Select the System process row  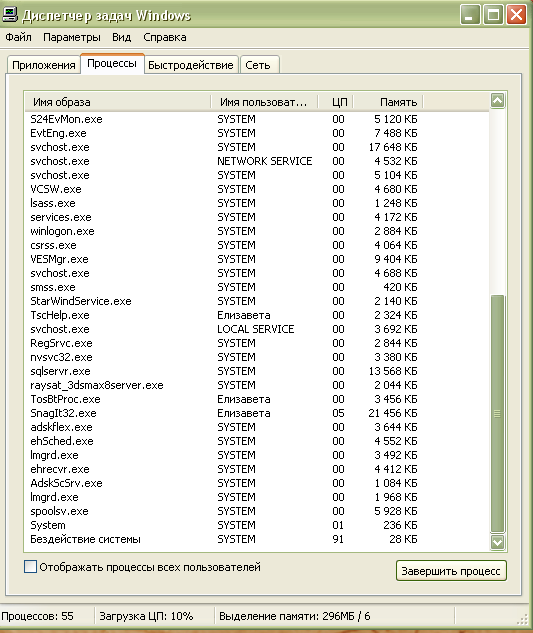click(x=257, y=525)
